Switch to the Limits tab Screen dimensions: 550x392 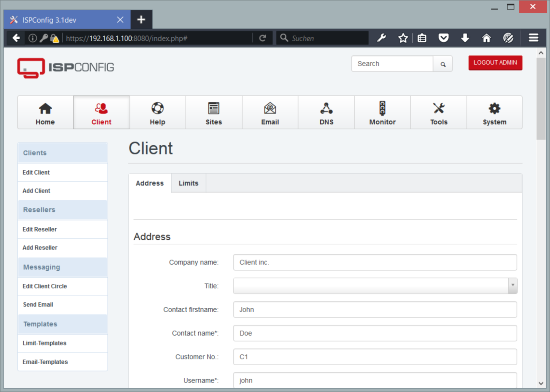click(188, 183)
